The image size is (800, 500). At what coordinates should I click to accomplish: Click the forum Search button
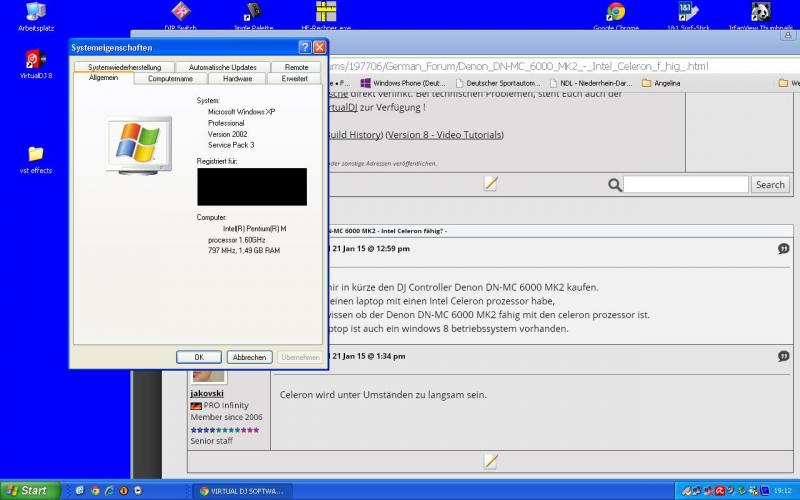coord(770,185)
